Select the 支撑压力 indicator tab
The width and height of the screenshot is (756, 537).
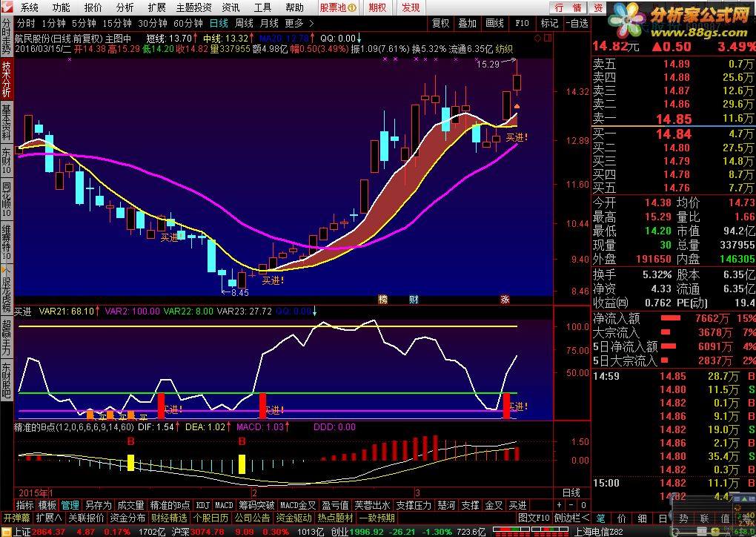[414, 505]
